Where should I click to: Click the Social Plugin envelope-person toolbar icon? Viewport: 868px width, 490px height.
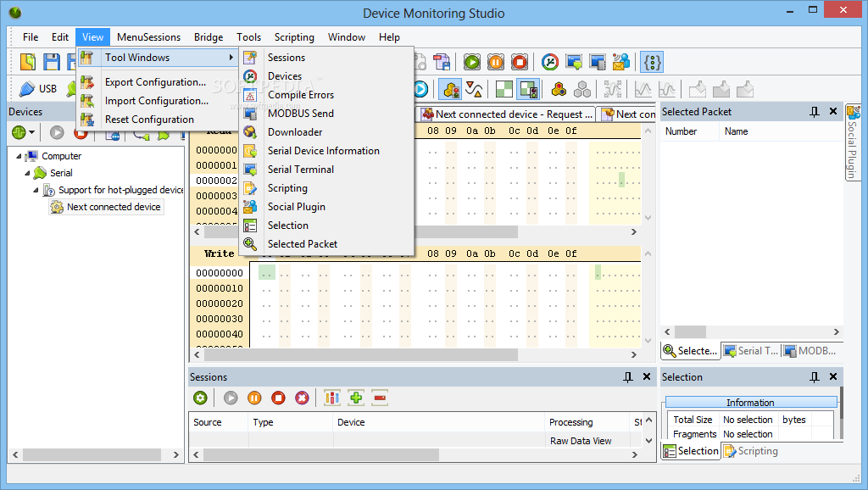621,62
